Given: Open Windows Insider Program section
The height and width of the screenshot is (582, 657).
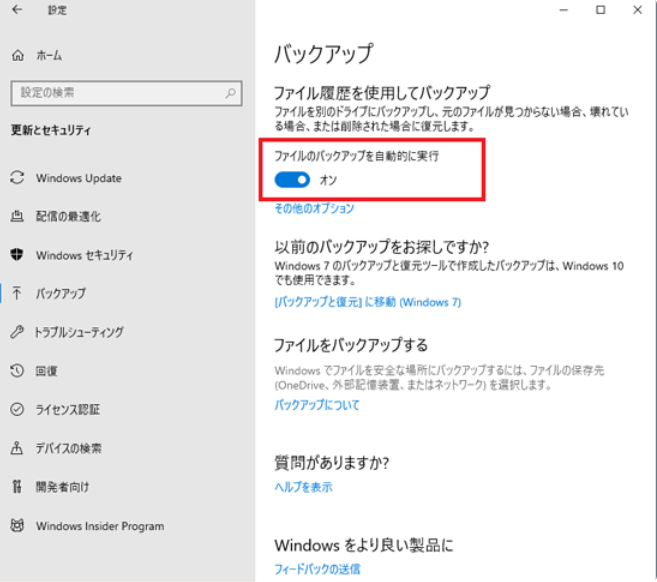Looking at the screenshot, I should [100, 526].
